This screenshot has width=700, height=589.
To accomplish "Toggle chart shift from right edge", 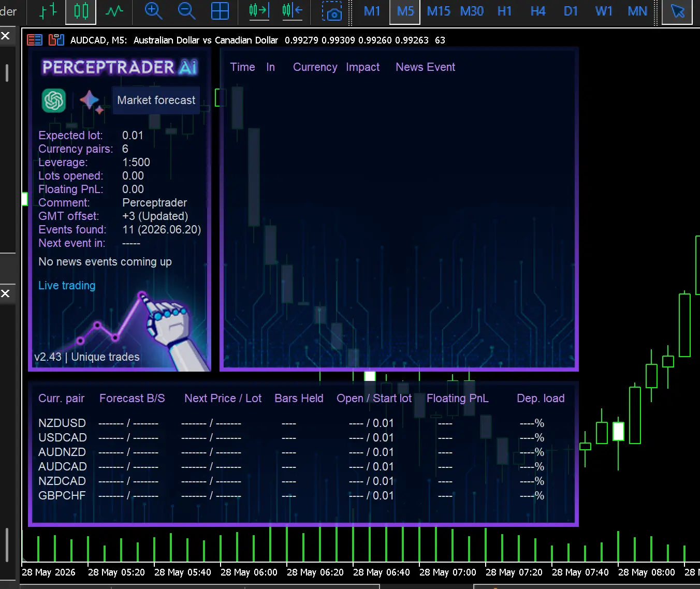I will pos(292,11).
